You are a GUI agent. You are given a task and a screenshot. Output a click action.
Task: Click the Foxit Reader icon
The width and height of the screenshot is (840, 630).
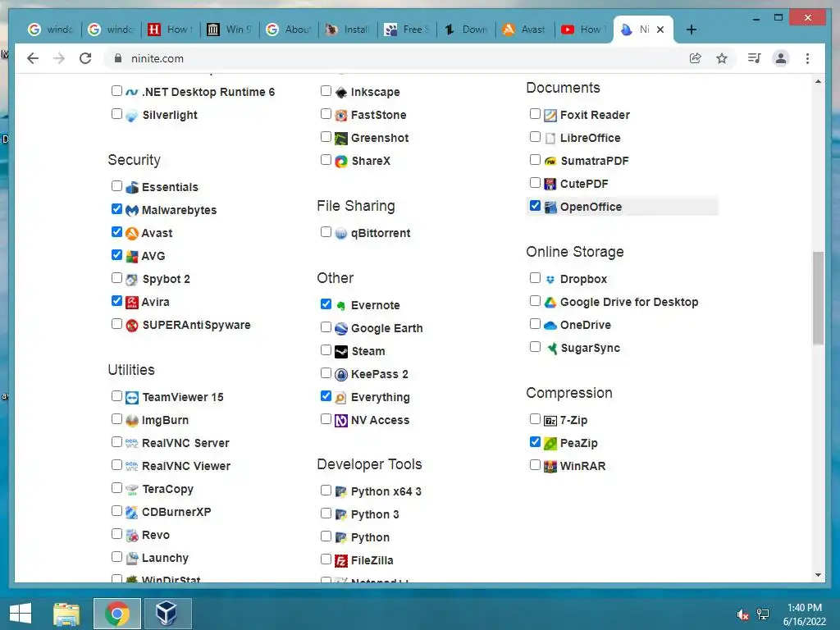point(550,115)
